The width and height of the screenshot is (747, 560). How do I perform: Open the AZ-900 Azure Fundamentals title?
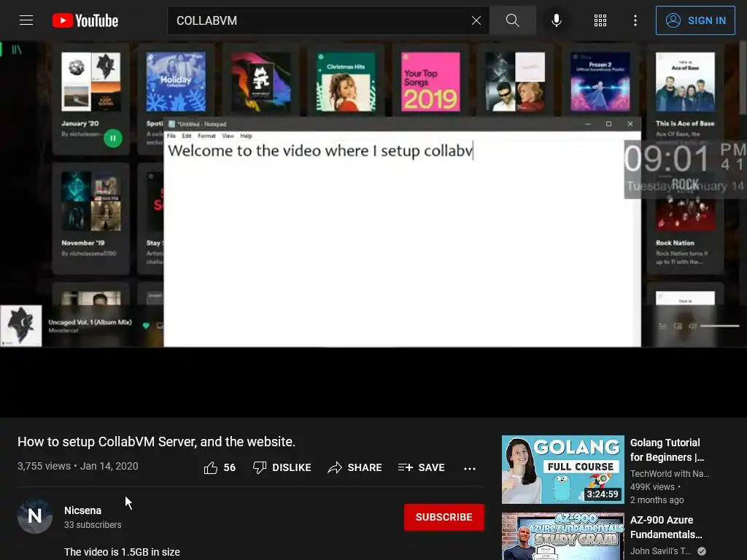[x=666, y=527]
